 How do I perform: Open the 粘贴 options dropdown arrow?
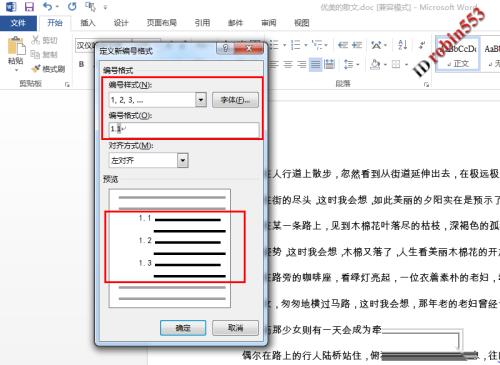(16, 70)
